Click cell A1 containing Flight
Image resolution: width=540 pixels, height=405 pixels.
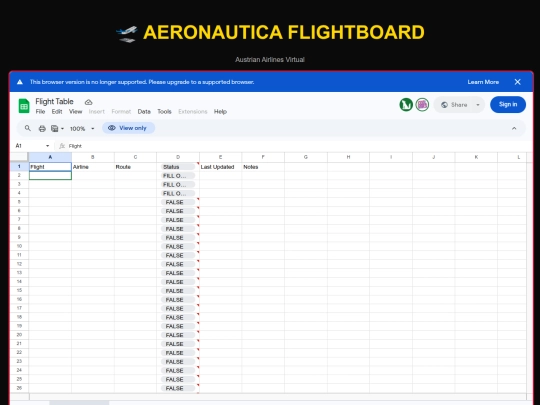pos(50,167)
